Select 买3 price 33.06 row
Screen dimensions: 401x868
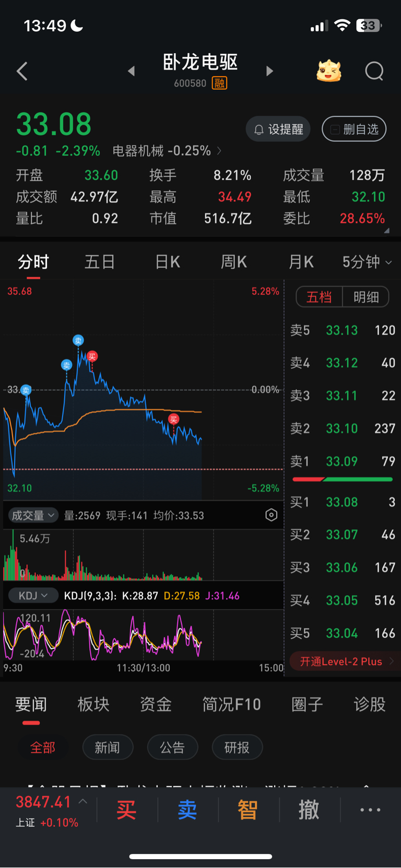coord(343,567)
